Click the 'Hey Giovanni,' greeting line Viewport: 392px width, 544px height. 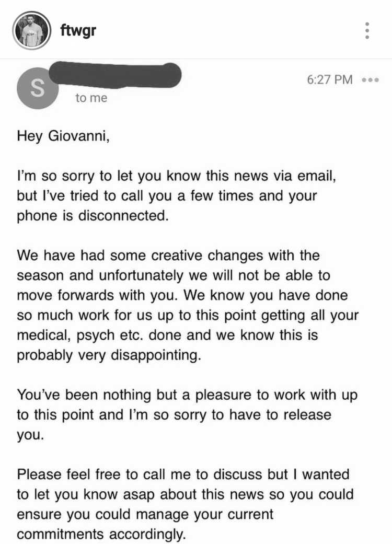tap(63, 135)
